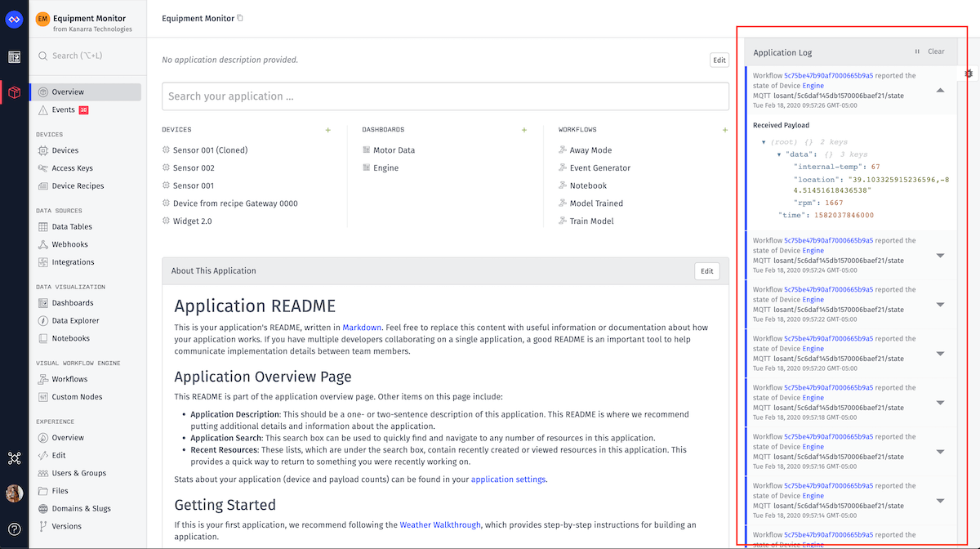Click the Versions flag icon
This screenshot has height=549, width=980.
click(x=43, y=526)
